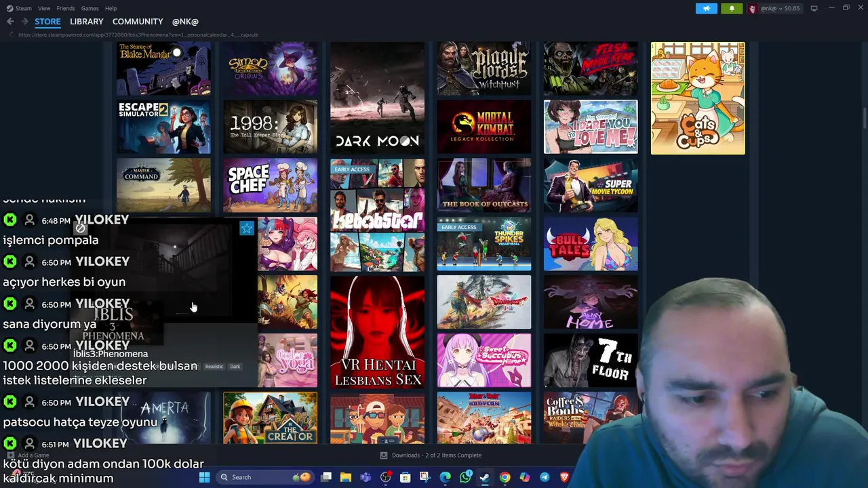The image size is (868, 488).
Task: Open Telegram from the taskbar
Action: tap(545, 477)
